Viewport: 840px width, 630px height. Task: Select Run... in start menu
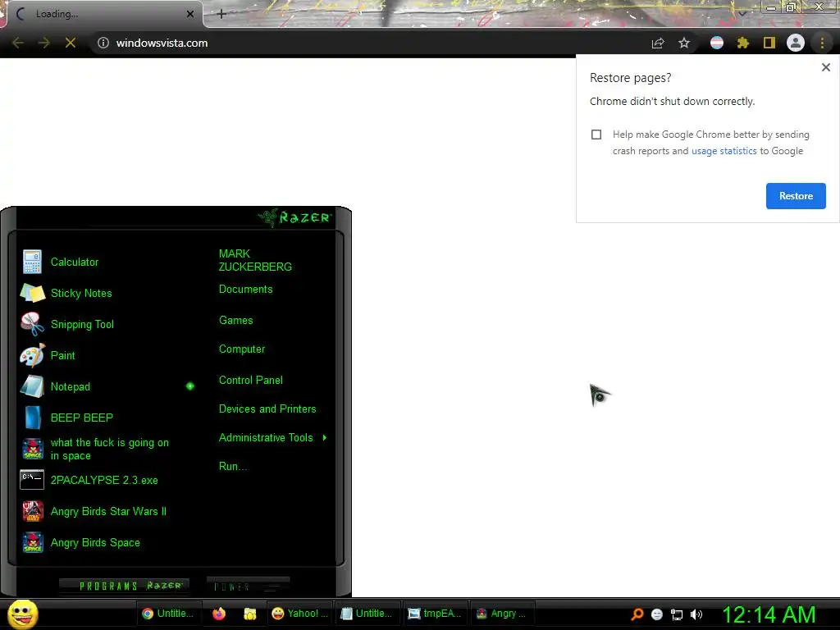point(232,467)
